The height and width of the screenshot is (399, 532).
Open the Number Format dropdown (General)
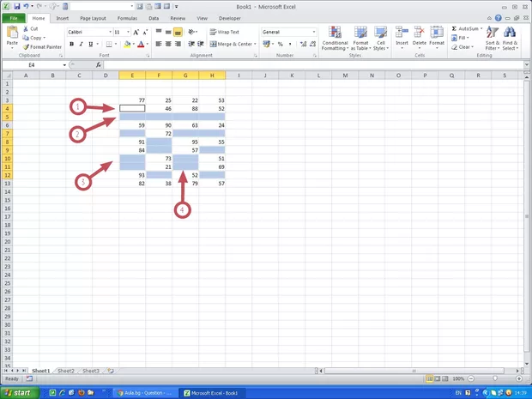point(314,32)
